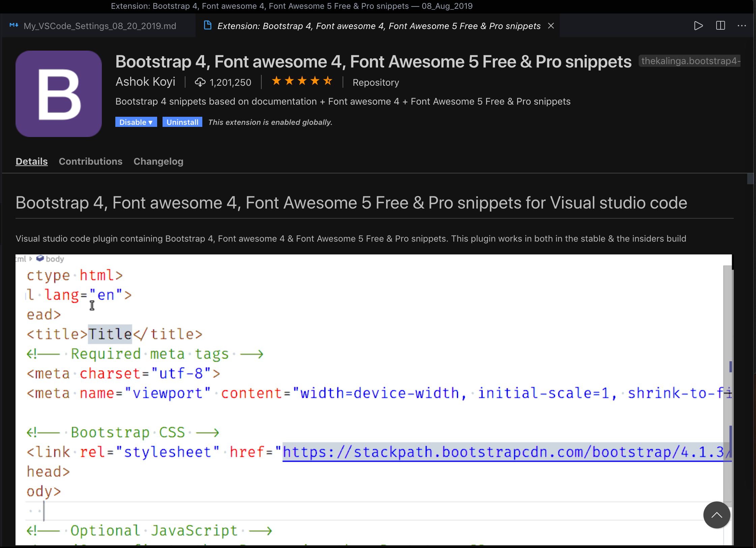Click the run button in the editor toolbar
This screenshot has width=756, height=548.
[x=698, y=26]
